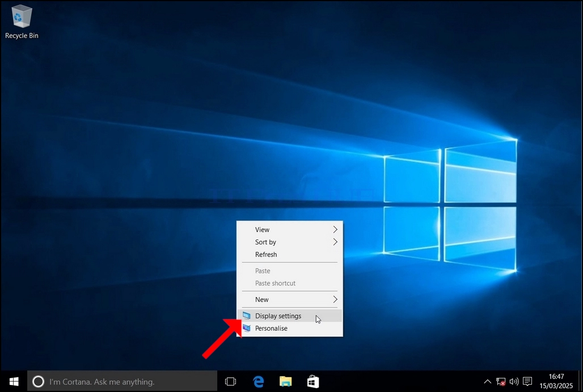Screen dimensions: 583x392
Task: Open the Store app on taskbar
Action: coord(313,382)
